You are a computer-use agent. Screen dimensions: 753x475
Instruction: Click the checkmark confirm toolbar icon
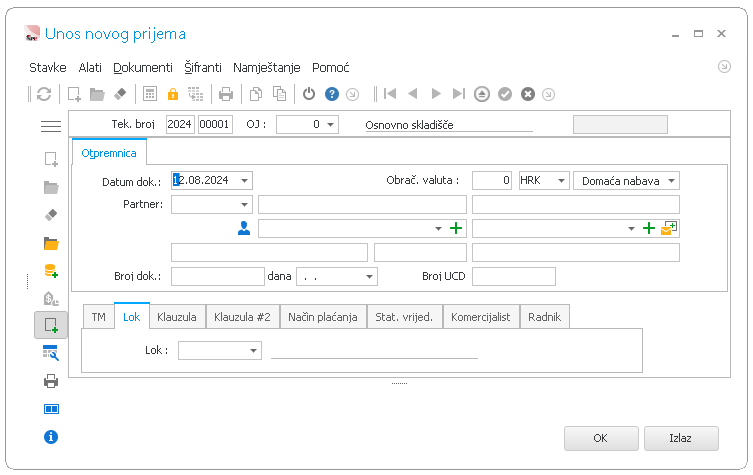(505, 94)
